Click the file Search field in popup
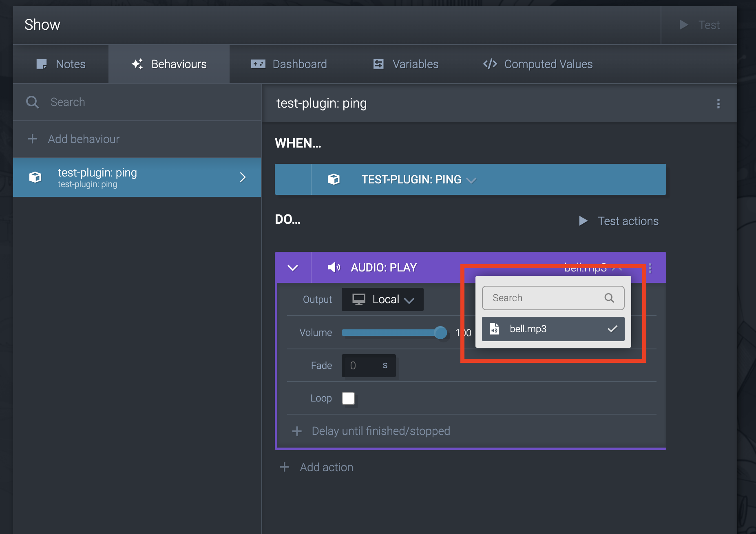 point(553,298)
